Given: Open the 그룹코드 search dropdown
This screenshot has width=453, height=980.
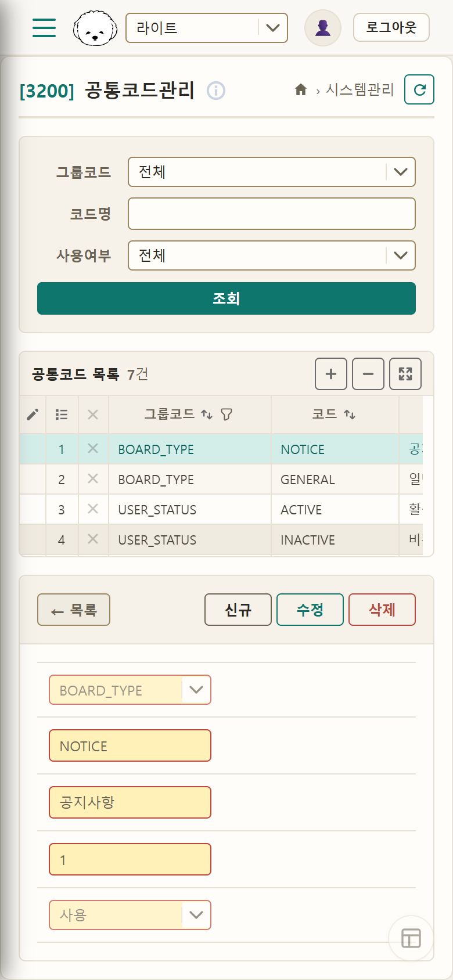Looking at the screenshot, I should [x=272, y=172].
